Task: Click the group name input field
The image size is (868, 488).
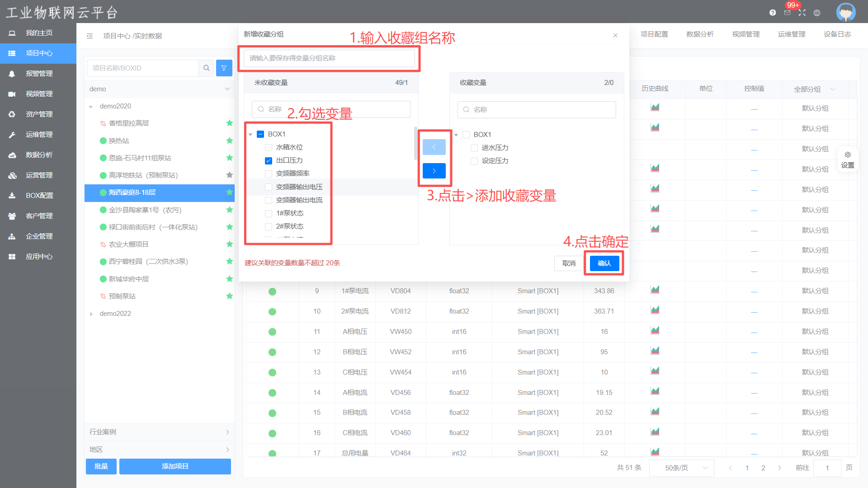Action: coord(329,58)
